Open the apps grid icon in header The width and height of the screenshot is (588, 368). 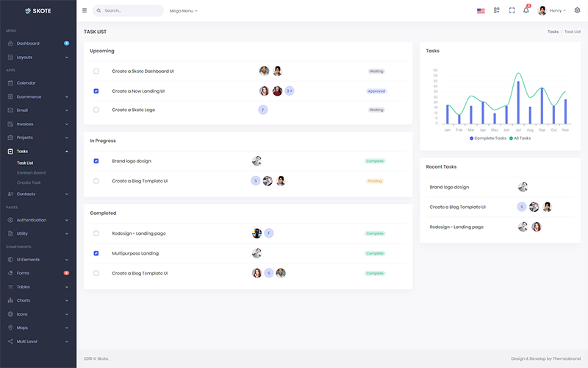click(x=497, y=11)
